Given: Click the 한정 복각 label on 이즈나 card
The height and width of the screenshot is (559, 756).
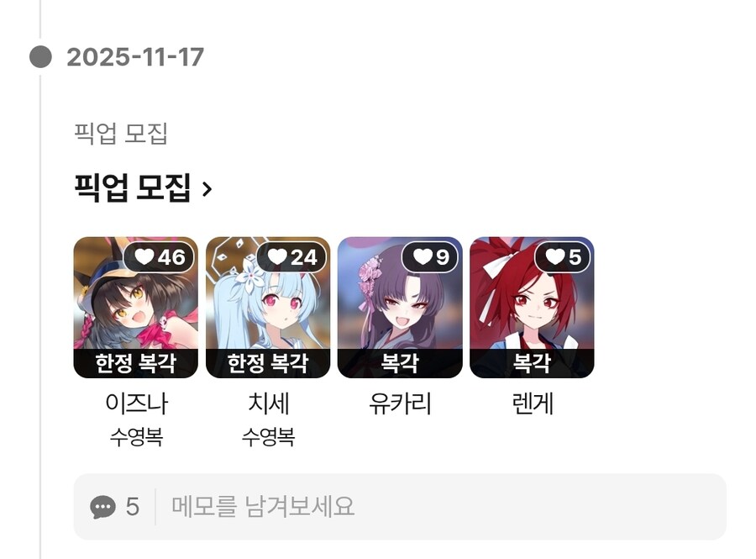Looking at the screenshot, I should click(135, 363).
